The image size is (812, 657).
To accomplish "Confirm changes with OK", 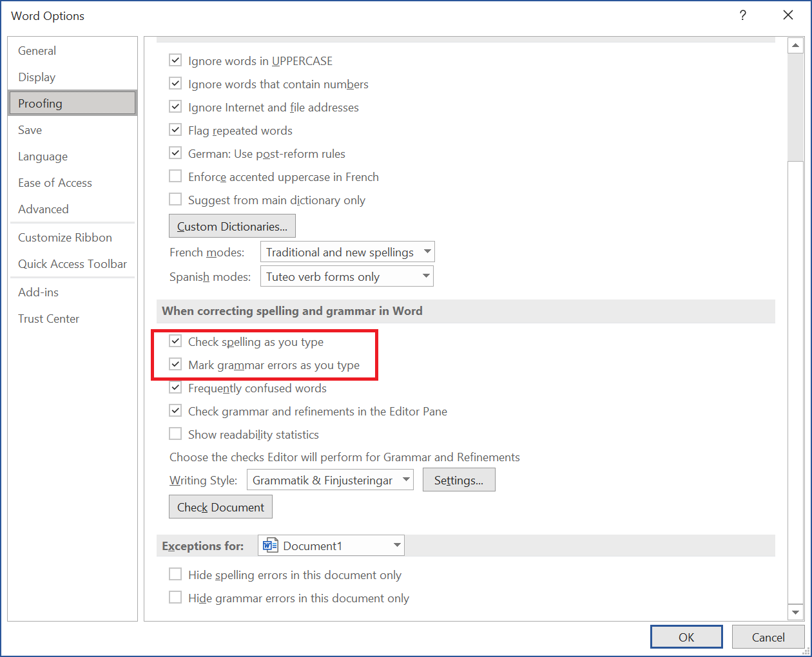I will click(x=686, y=636).
